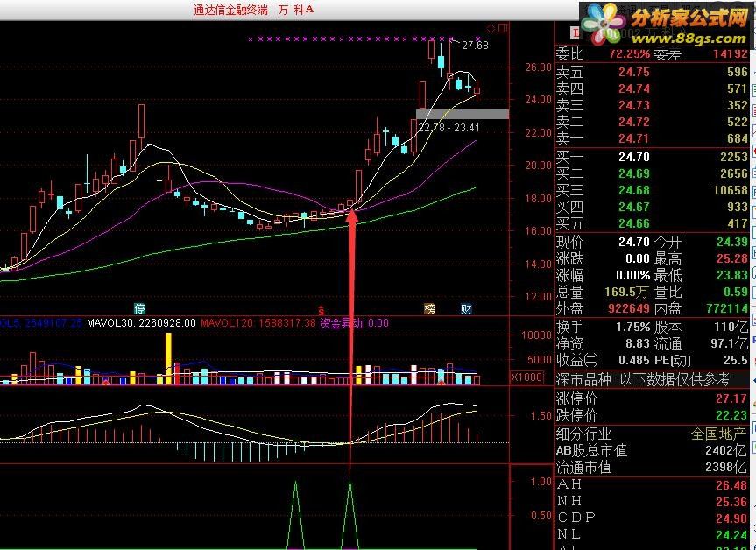The image size is (756, 550).
Task: Click the 卖三 price 24.73
Action: tap(634, 105)
